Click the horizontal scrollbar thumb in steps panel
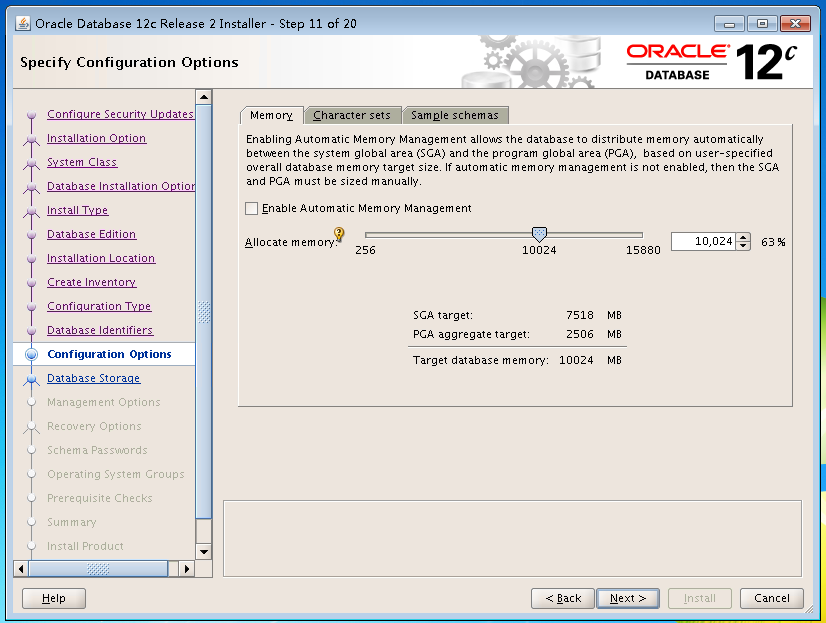The width and height of the screenshot is (826, 623). [98, 569]
